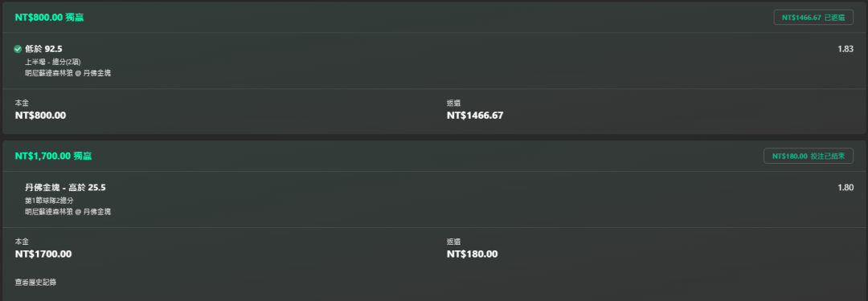Open the matchup text under 上半場 - 總分(2項)
868x301 pixels.
pos(68,73)
